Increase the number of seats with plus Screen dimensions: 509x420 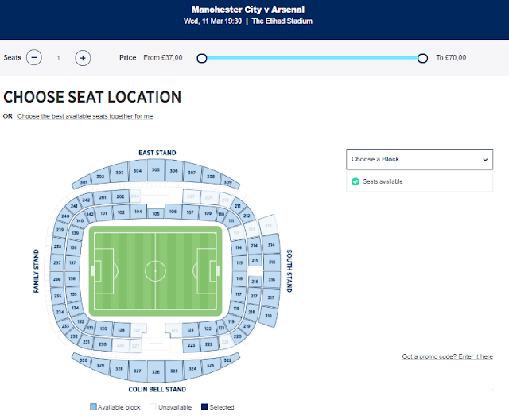click(83, 57)
